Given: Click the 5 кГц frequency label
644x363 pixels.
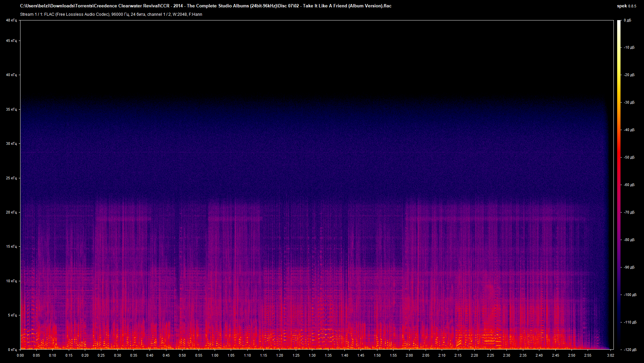Looking at the screenshot, I should (x=12, y=315).
